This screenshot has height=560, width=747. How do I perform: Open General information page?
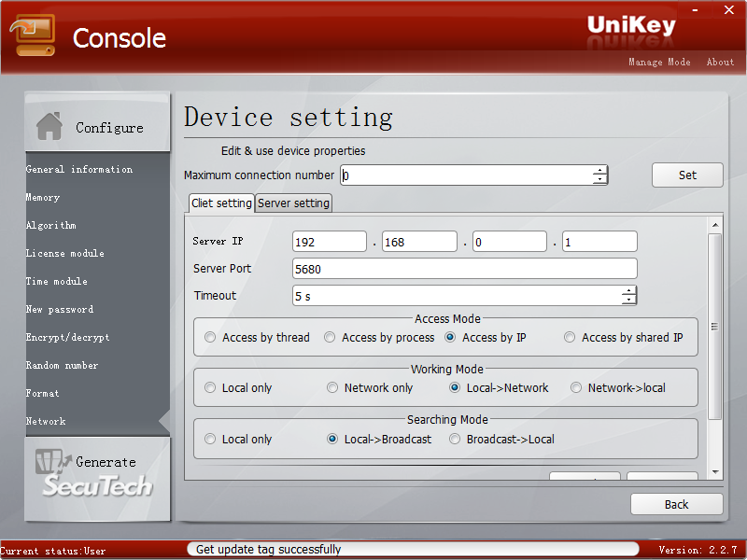(79, 169)
